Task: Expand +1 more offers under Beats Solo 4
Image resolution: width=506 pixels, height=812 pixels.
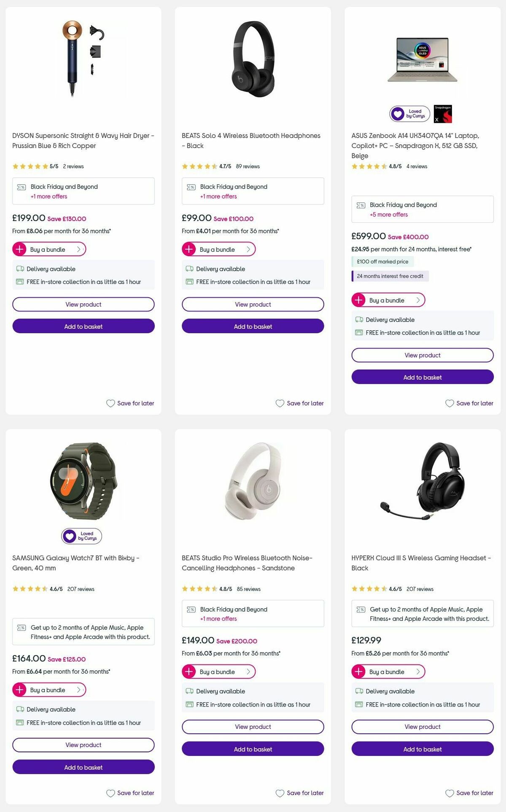Action: click(218, 197)
